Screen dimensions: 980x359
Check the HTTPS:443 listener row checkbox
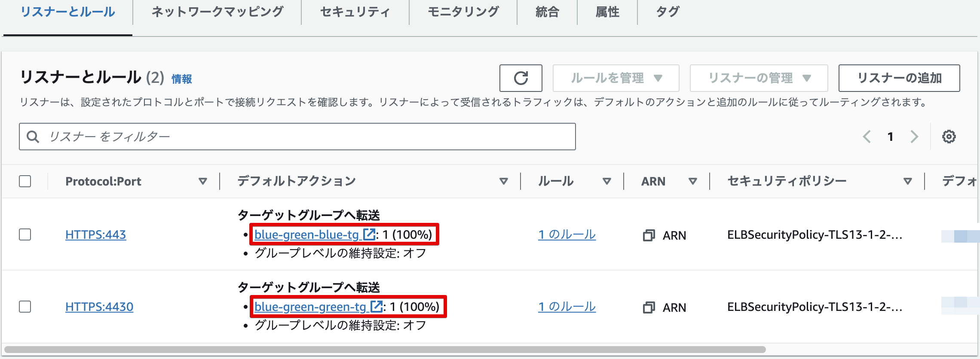point(24,235)
